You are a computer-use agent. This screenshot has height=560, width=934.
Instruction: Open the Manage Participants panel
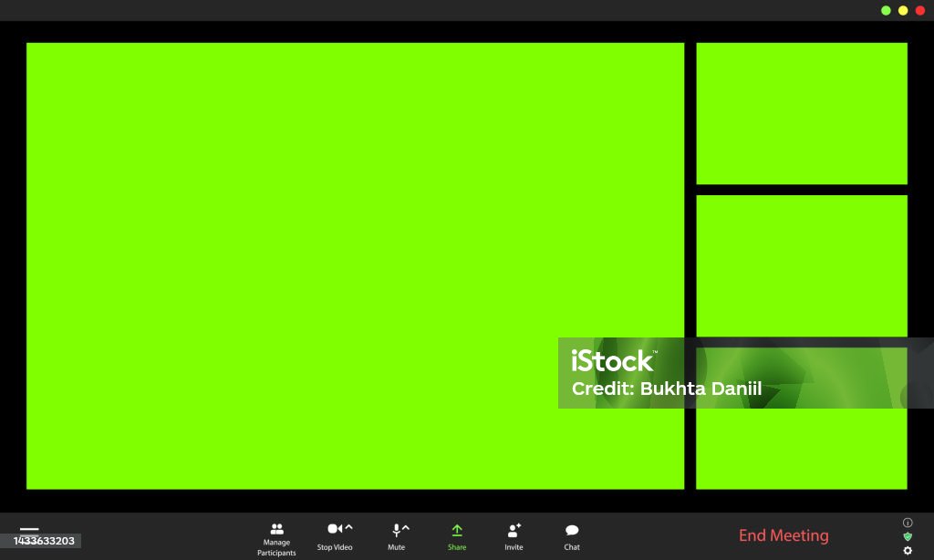pos(276,538)
